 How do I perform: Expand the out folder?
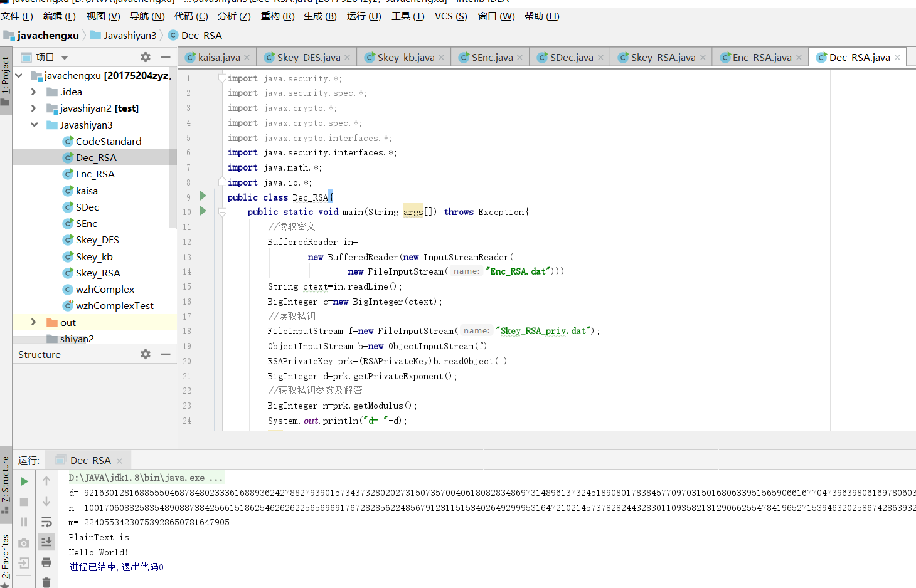pyautogui.click(x=34, y=322)
